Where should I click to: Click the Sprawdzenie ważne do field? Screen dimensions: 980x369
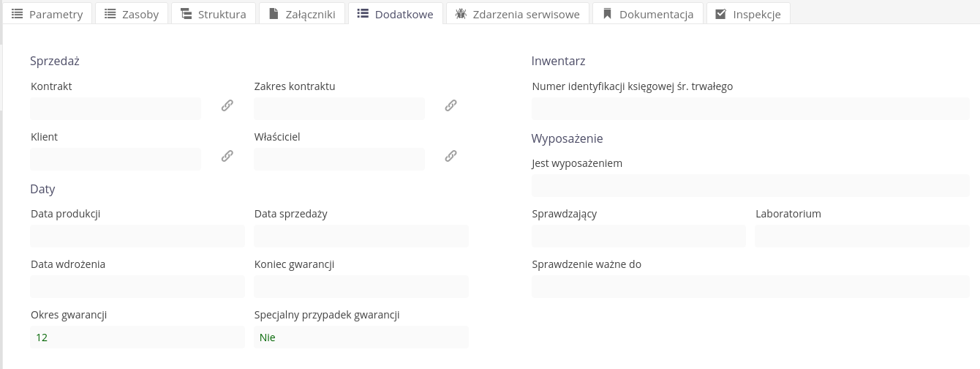[x=750, y=286]
